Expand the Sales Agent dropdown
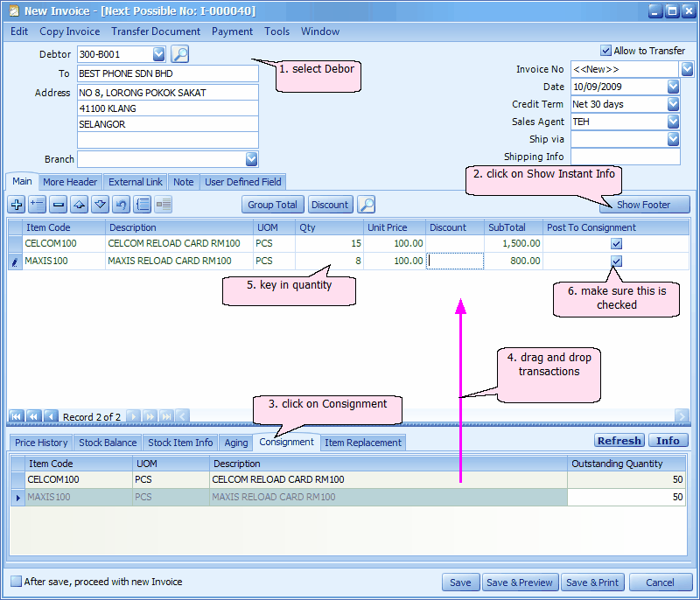Image resolution: width=700 pixels, height=600 pixels. tap(673, 122)
